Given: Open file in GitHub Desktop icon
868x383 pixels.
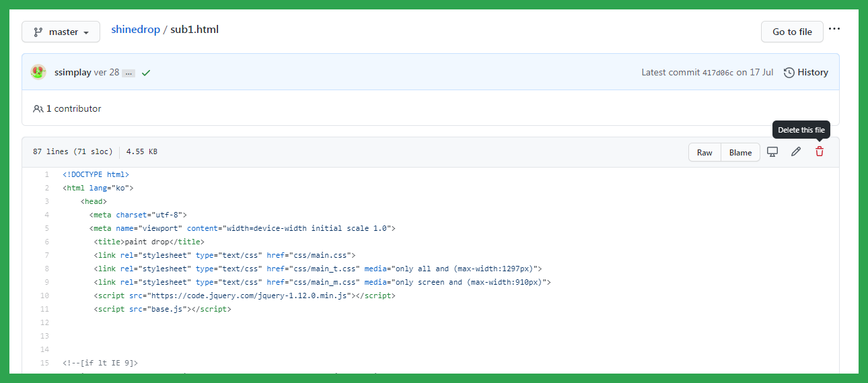Looking at the screenshot, I should coord(772,152).
